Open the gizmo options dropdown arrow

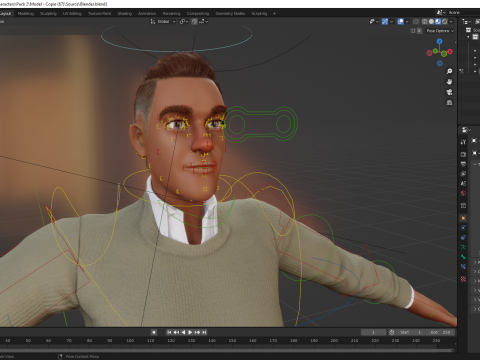391,22
